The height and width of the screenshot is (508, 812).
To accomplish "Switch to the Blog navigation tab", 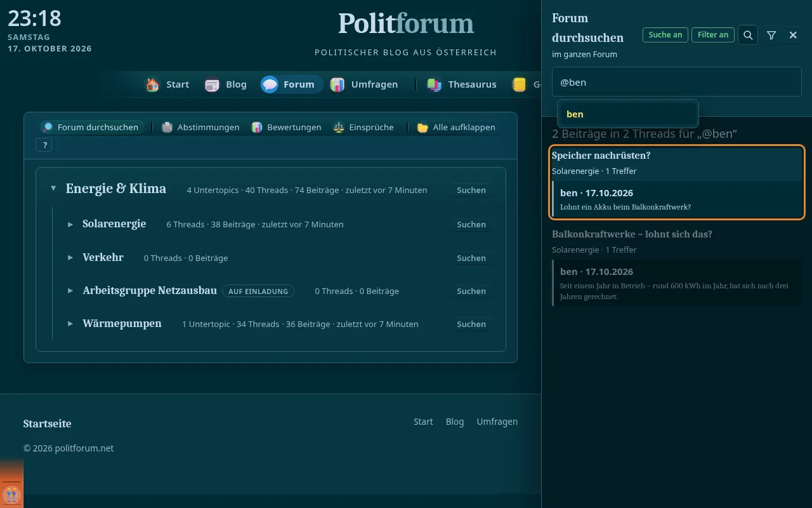I will (x=226, y=84).
